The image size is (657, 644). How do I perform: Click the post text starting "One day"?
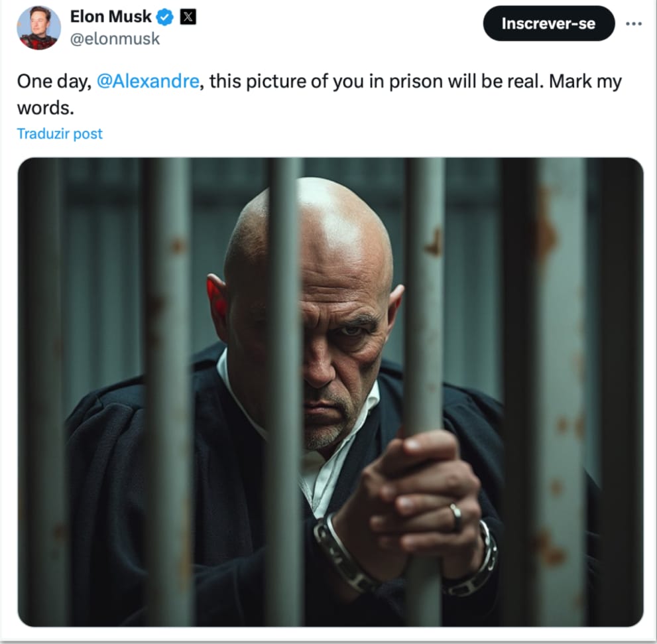(x=320, y=94)
